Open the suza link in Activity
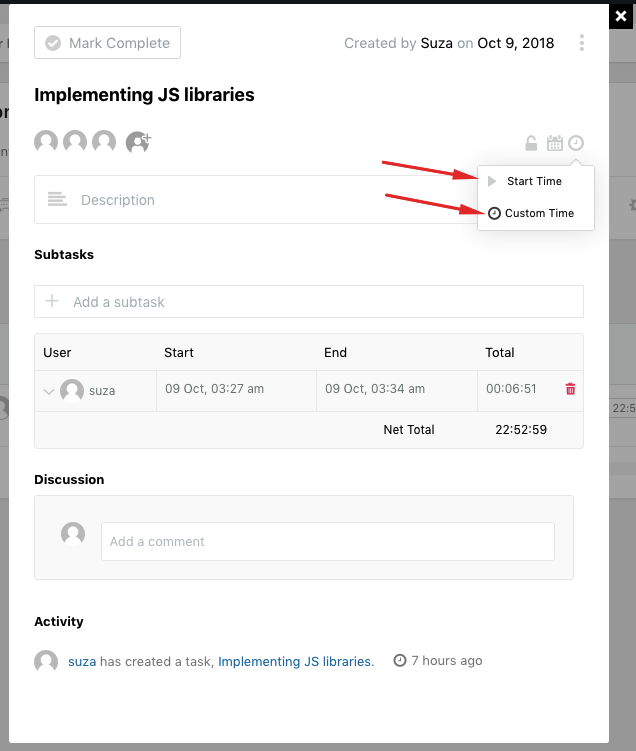 pyautogui.click(x=82, y=661)
